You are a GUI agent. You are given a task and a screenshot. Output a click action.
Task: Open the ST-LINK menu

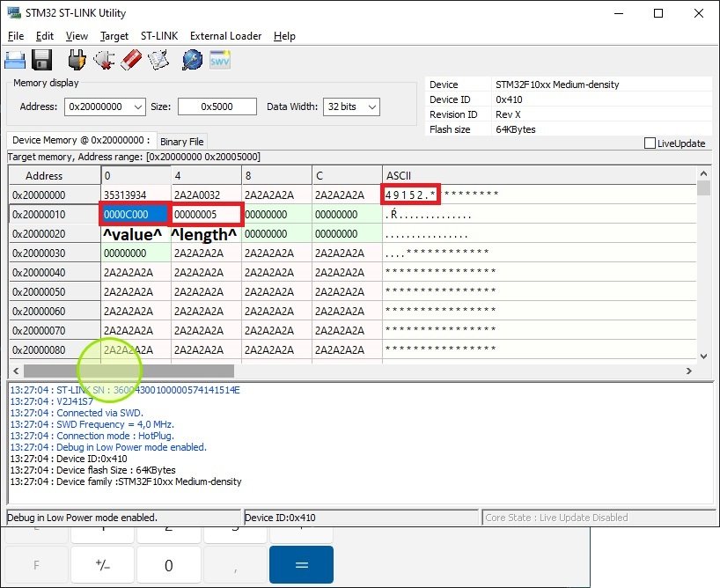tap(159, 36)
